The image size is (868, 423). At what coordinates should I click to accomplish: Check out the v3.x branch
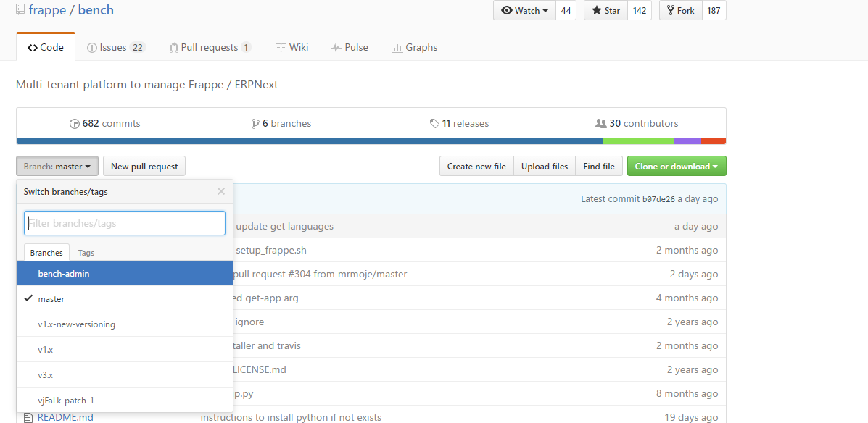point(125,375)
